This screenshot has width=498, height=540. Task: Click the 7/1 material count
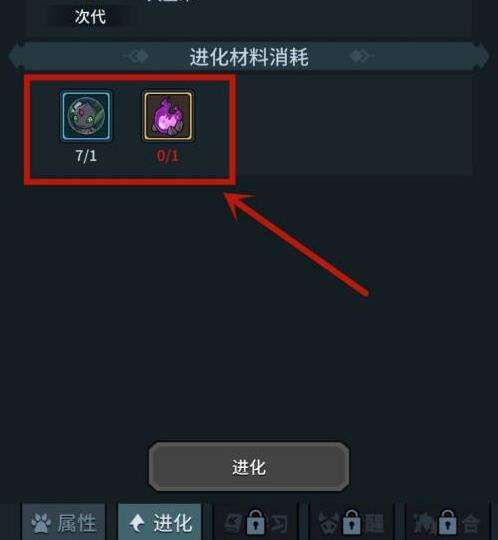tap(86, 156)
